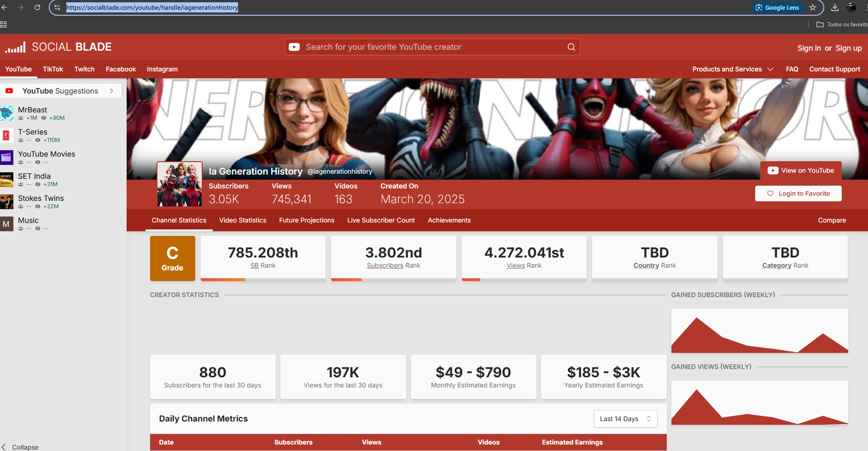Open Achievements tab
This screenshot has width=868, height=451.
coord(449,220)
